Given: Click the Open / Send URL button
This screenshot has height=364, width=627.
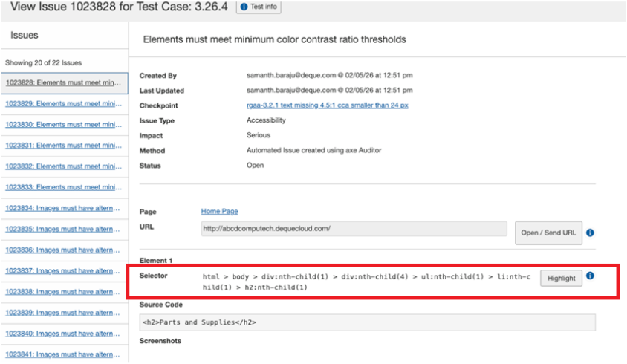Looking at the screenshot, I should tap(548, 233).
